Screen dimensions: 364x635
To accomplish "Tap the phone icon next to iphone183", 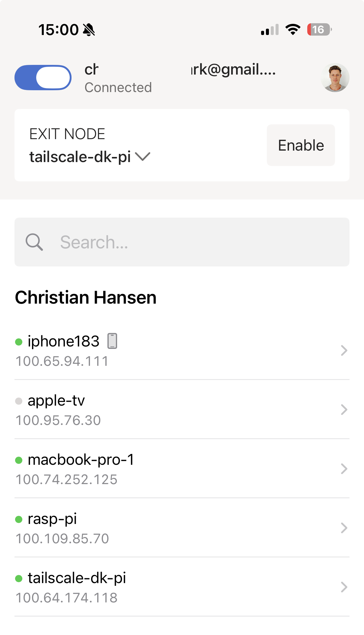I will click(x=112, y=341).
